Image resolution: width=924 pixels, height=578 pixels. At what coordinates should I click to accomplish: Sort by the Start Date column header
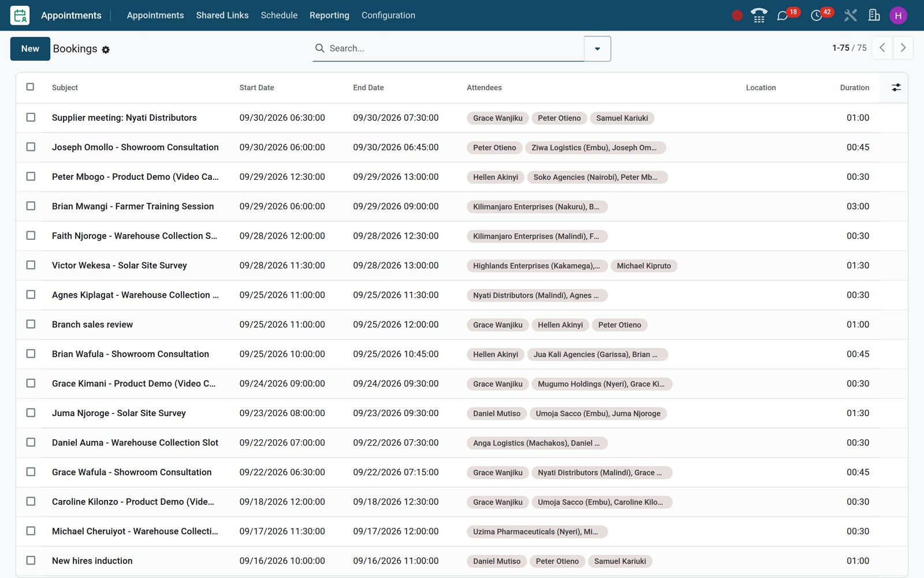click(x=256, y=88)
